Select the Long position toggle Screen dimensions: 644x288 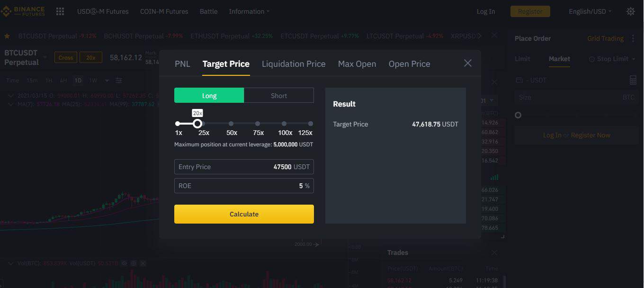(209, 95)
